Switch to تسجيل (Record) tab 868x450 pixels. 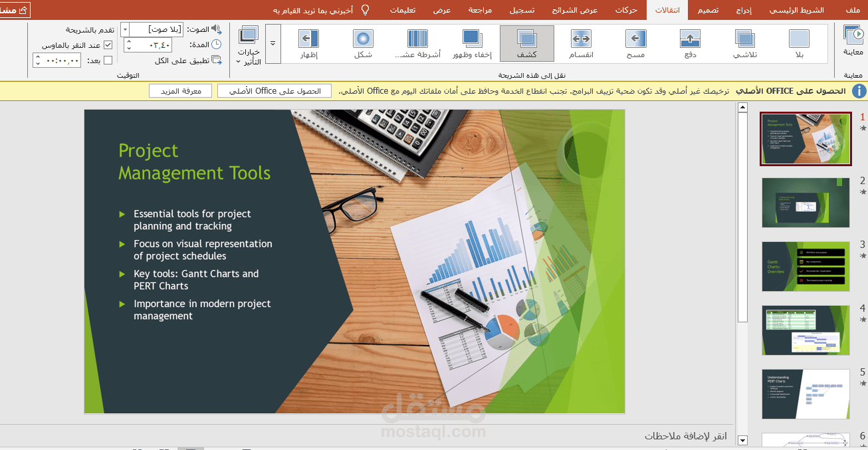tap(522, 10)
